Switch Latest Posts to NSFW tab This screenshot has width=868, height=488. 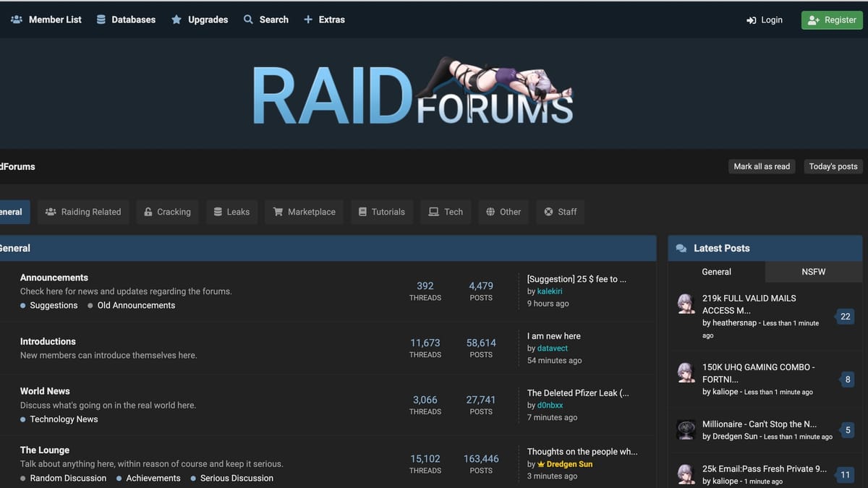tap(813, 272)
